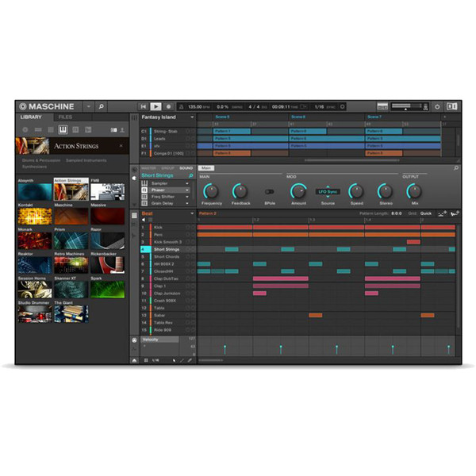Click the user content icon in browser
This screenshot has width=476, height=476.
[x=122, y=130]
